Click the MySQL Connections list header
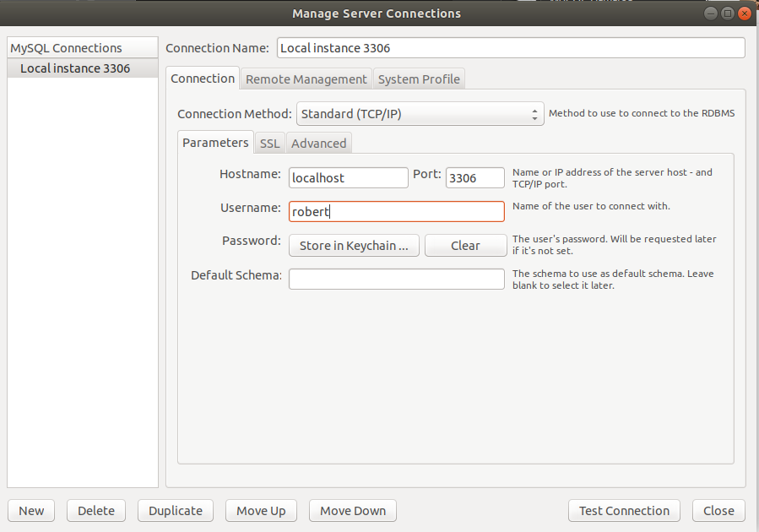The image size is (759, 532). [83, 48]
